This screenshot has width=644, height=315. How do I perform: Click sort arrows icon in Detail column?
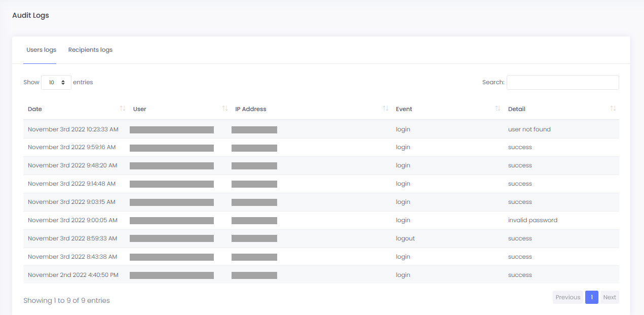point(613,109)
